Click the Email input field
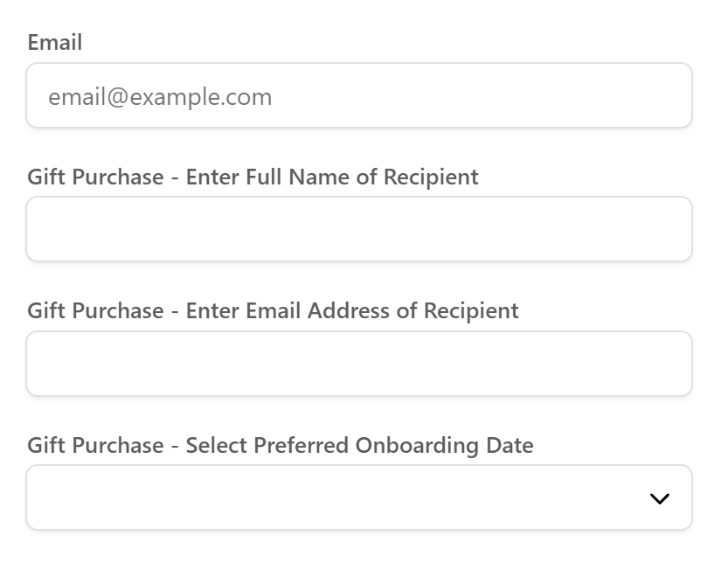 pos(358,96)
